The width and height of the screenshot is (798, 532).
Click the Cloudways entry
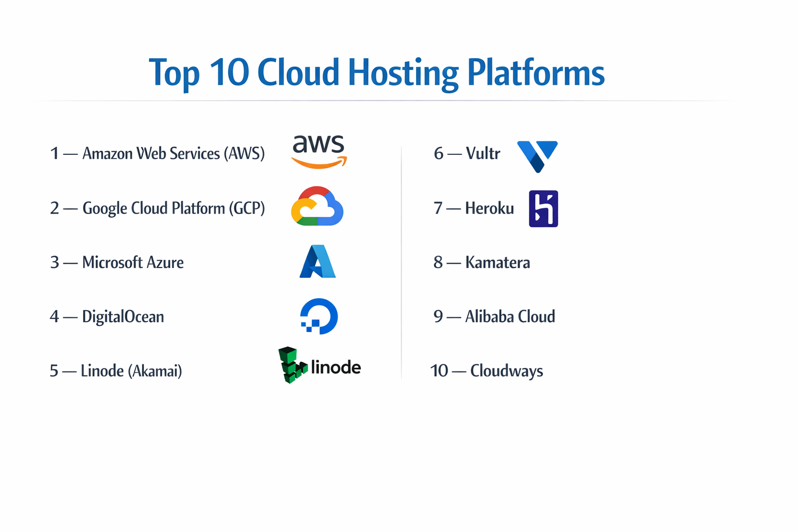tap(486, 370)
